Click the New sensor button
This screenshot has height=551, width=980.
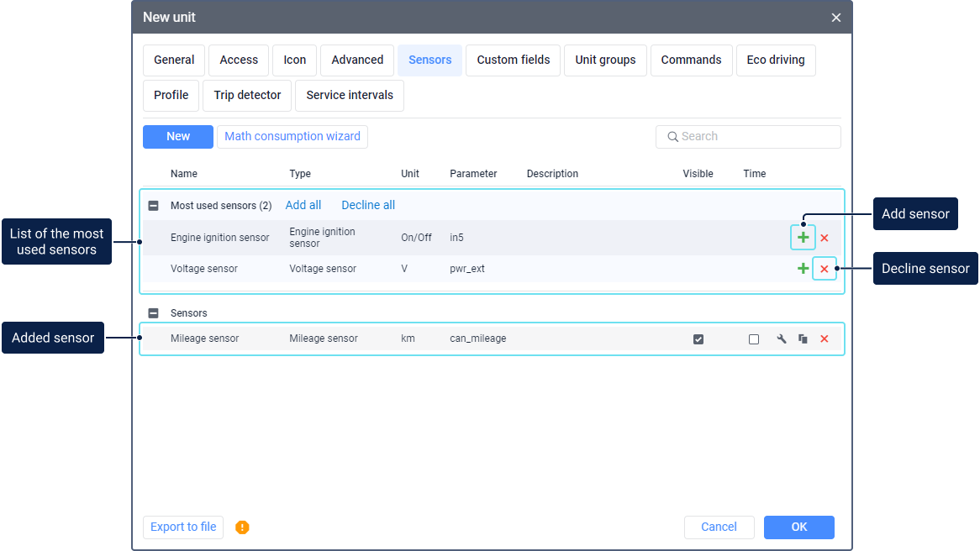(x=178, y=137)
